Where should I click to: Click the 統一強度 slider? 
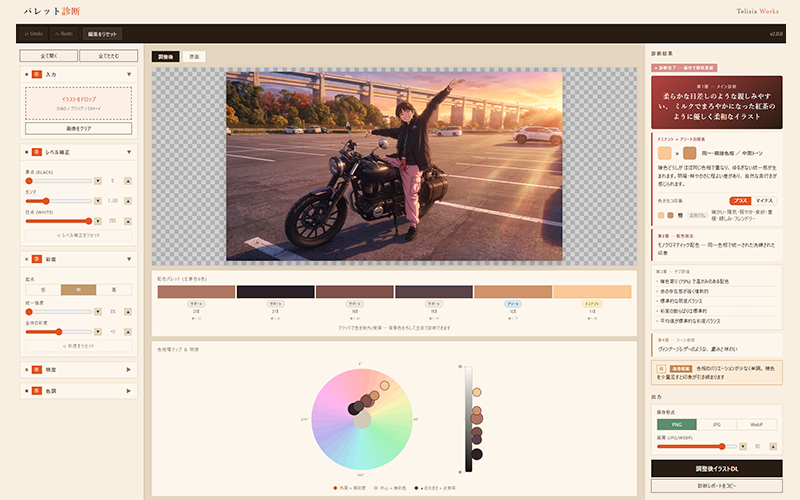pyautogui.click(x=59, y=312)
